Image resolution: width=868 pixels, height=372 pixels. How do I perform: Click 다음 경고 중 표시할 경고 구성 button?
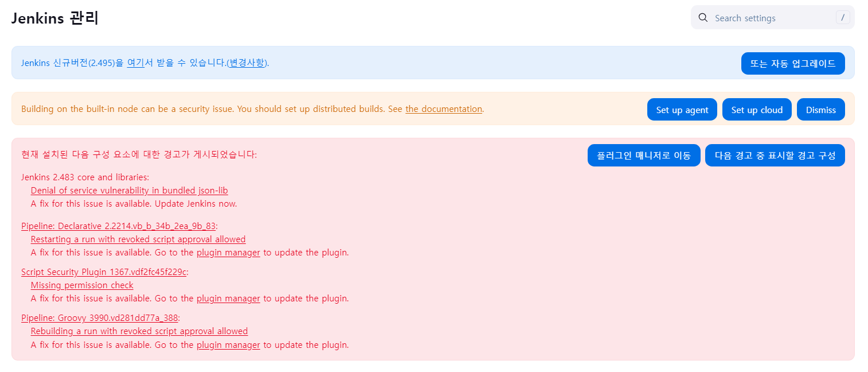coord(775,156)
